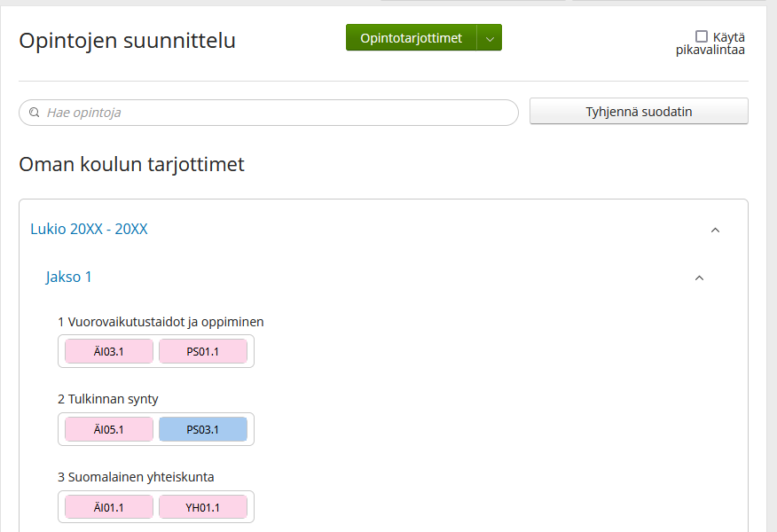
Task: Select the blue PS03.1 course tile
Action: click(x=203, y=429)
